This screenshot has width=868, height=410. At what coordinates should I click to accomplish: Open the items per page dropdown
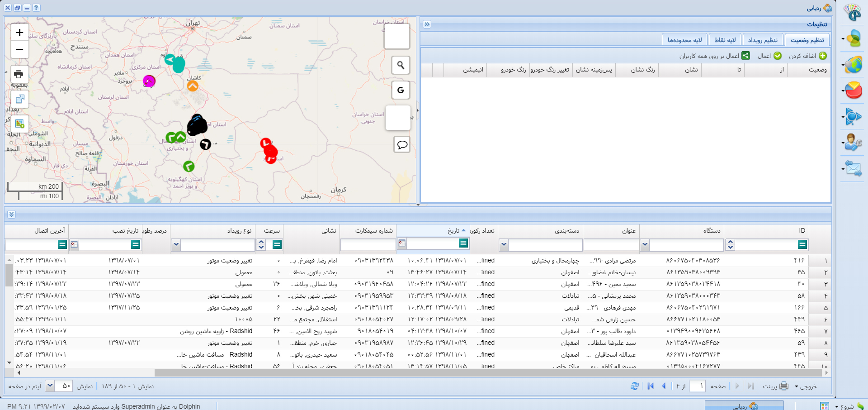pos(50,386)
